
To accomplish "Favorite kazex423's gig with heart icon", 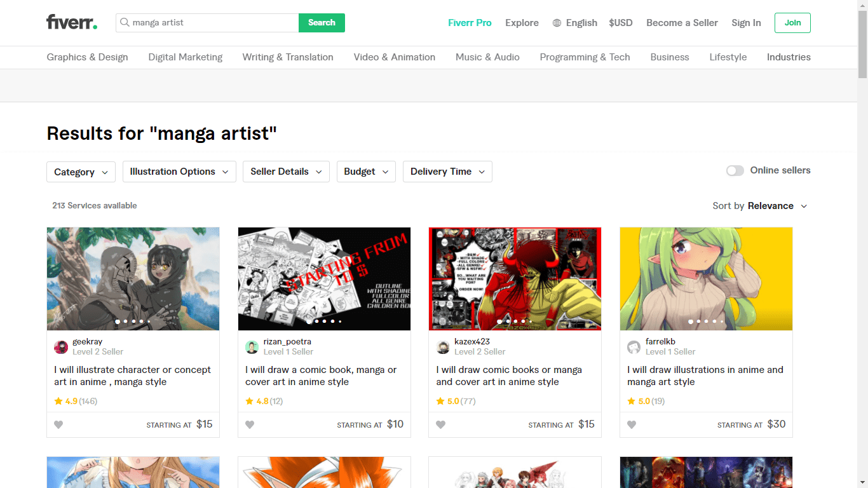I will (440, 424).
